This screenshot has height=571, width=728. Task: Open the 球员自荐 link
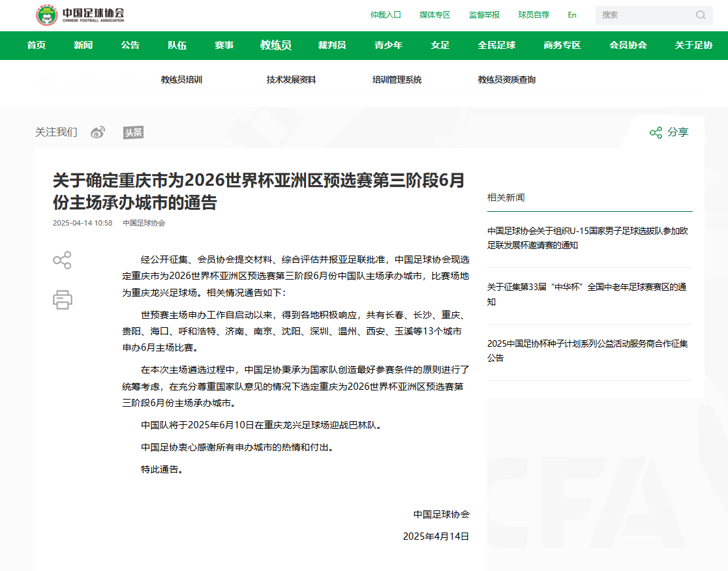(x=534, y=14)
